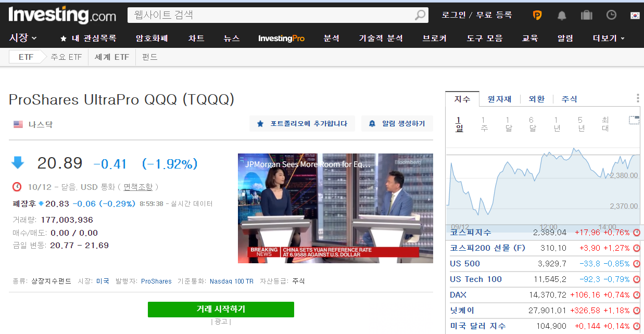This screenshot has height=334, width=644.
Task: Open the three-dot menu of the index widget
Action: coord(638,98)
